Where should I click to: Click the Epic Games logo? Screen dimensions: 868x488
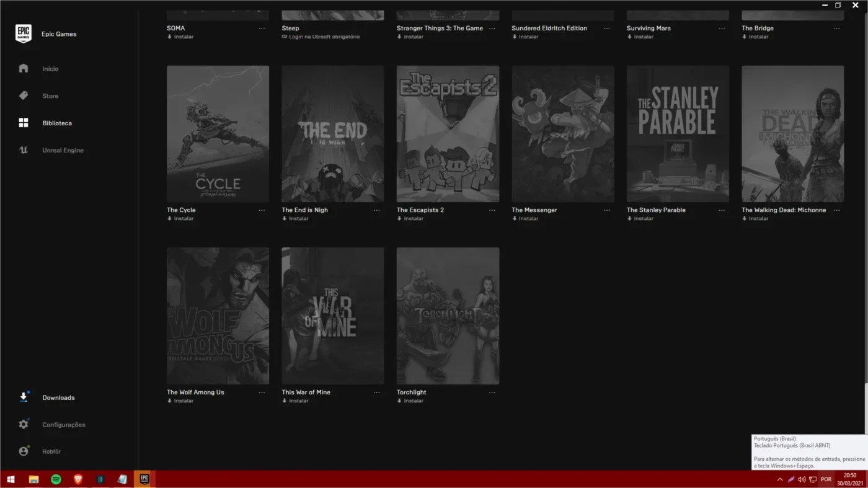[24, 33]
